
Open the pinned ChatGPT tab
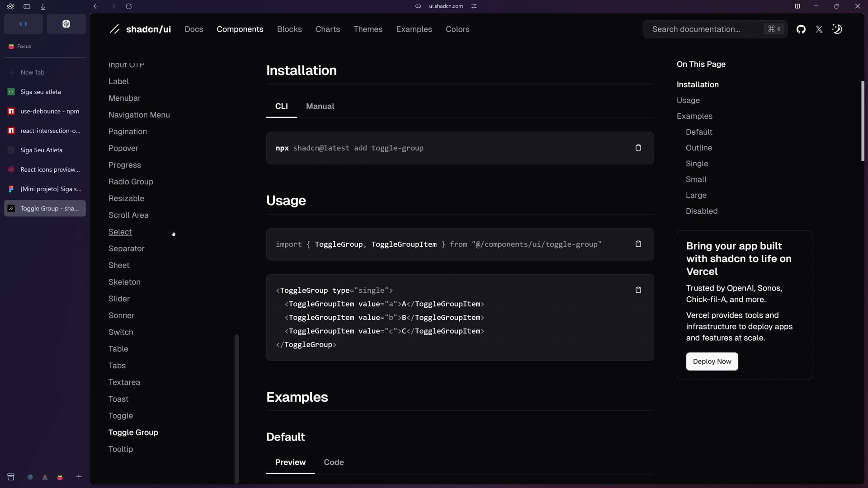[x=66, y=24]
